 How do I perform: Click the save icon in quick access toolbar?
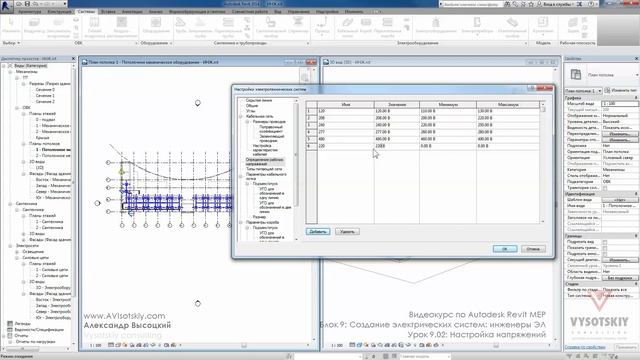(27, 4)
